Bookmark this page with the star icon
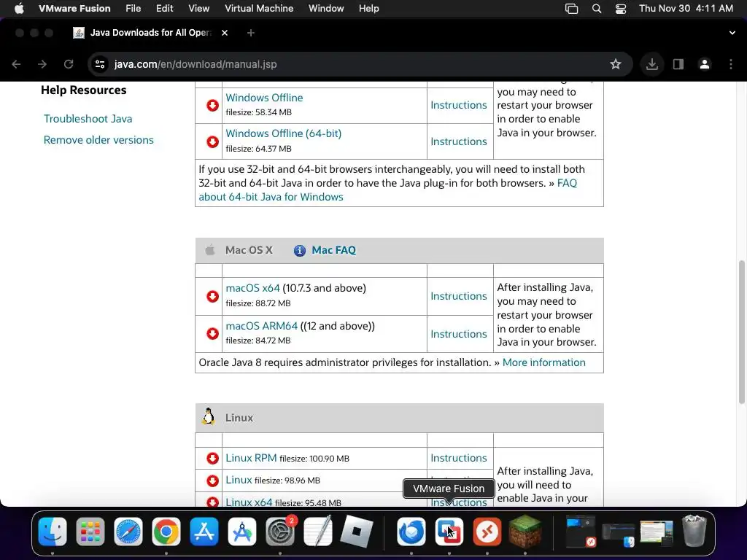 [x=616, y=64]
